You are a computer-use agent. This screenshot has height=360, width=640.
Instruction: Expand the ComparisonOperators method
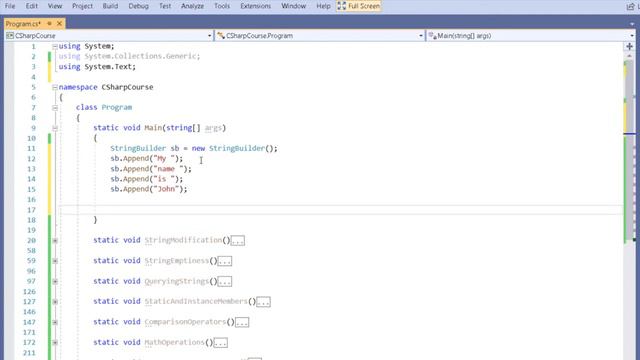[x=55, y=322]
